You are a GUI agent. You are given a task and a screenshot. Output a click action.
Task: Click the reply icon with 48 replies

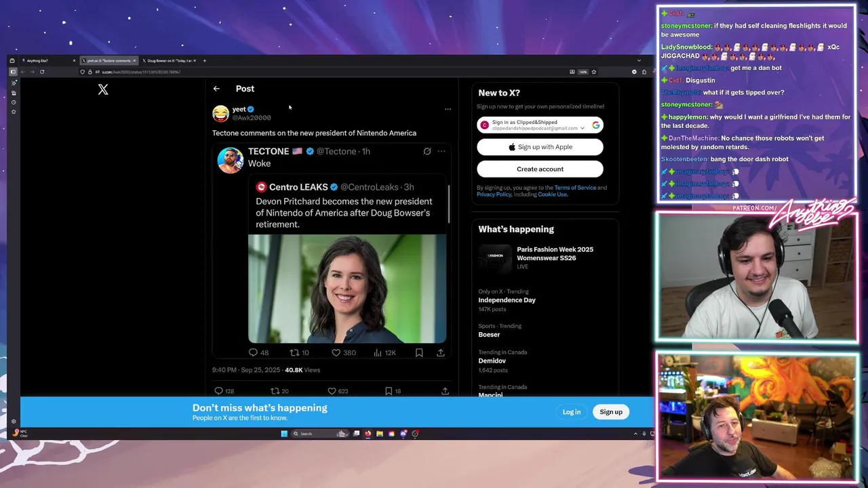click(x=253, y=352)
